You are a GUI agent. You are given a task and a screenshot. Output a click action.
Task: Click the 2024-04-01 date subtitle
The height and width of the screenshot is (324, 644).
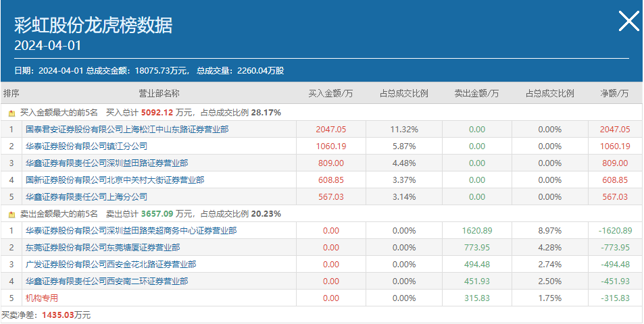tap(48, 45)
